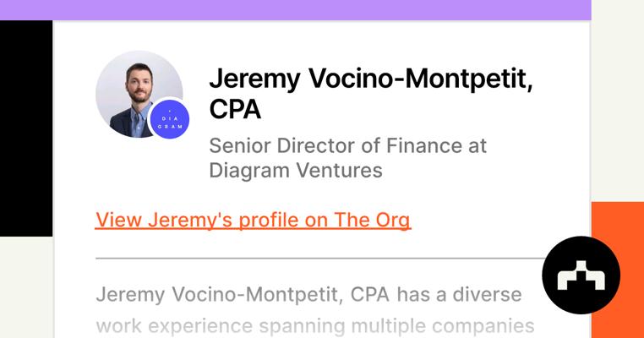Select the Diagram Ventures company subtitle text

coord(295,171)
